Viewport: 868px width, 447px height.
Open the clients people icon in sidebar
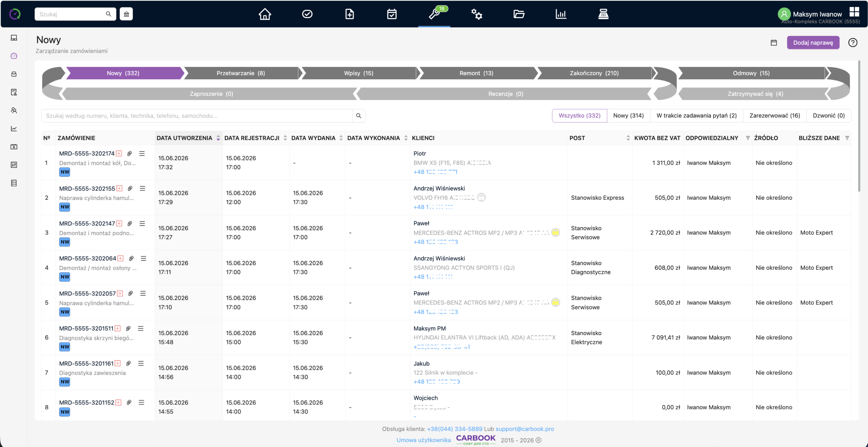(14, 110)
